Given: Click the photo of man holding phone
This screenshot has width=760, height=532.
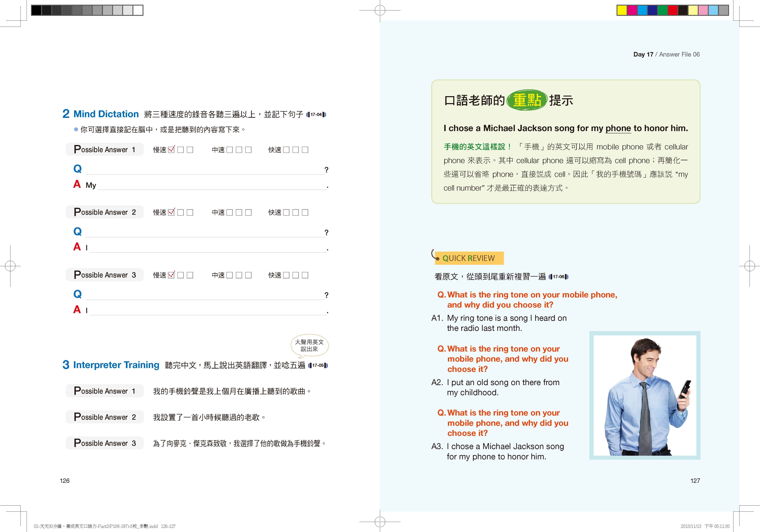Looking at the screenshot, I should pos(645,395).
